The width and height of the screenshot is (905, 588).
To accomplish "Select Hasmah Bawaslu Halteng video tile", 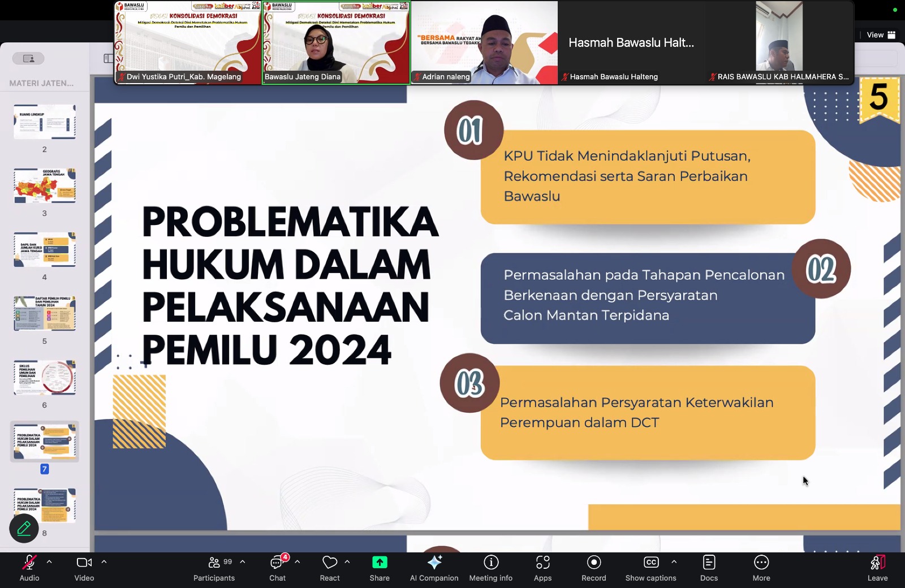I will (632, 42).
